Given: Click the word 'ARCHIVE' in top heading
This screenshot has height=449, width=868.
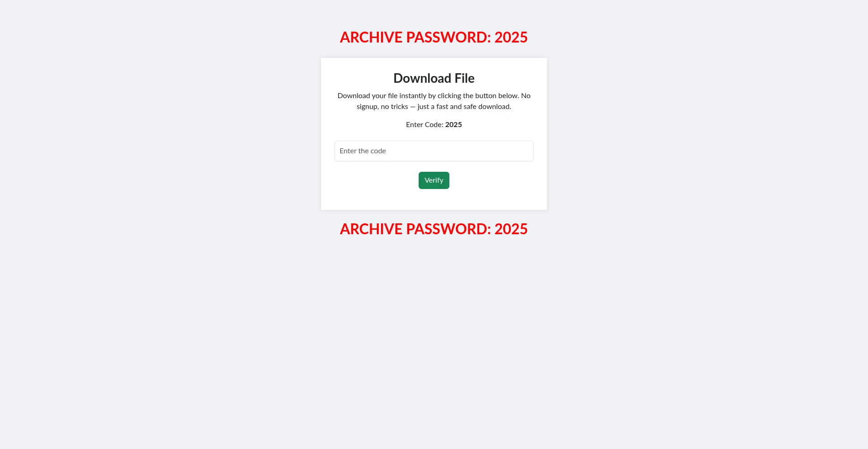Looking at the screenshot, I should coord(371,37).
